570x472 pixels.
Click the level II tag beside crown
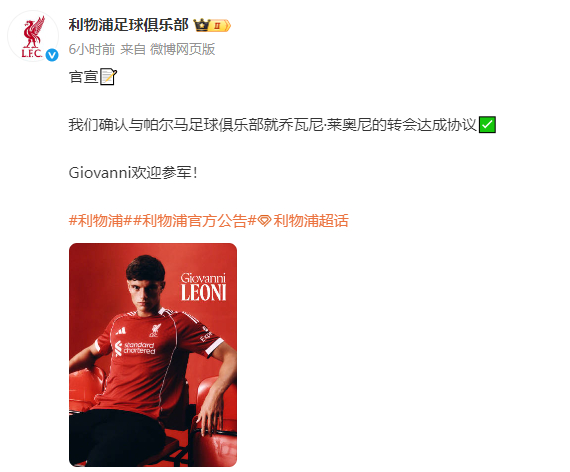point(220,25)
